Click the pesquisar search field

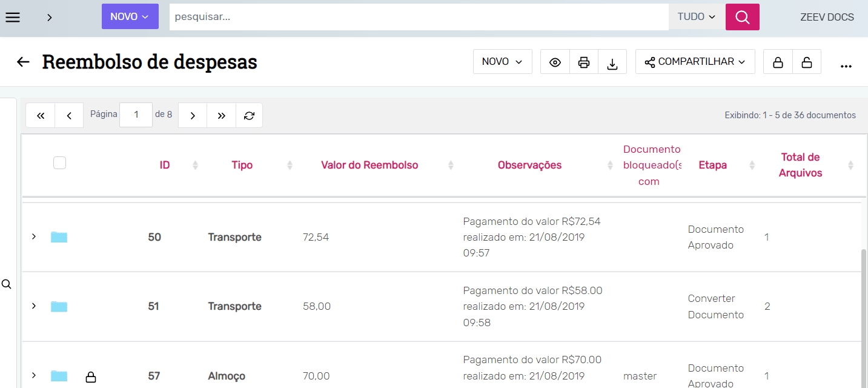click(x=418, y=17)
